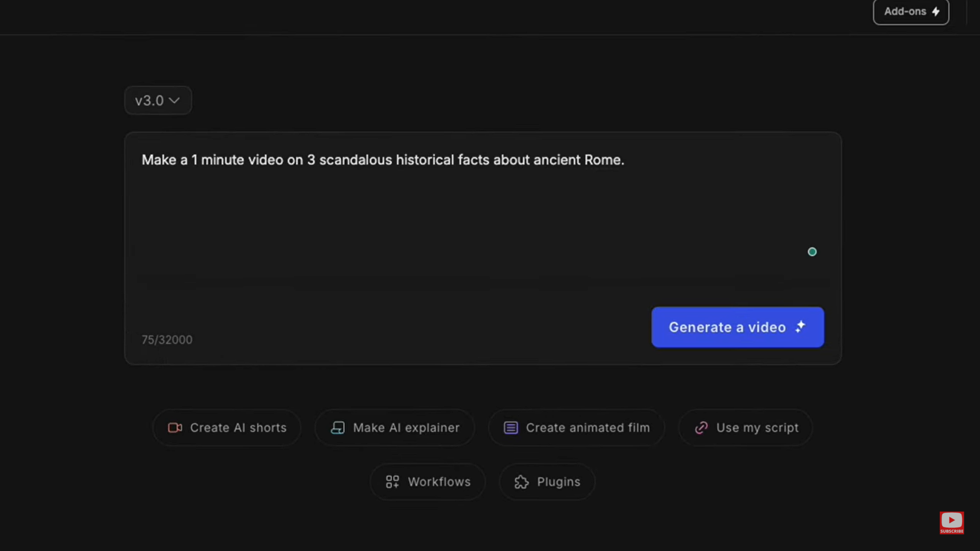Click the video camera icon on Create AI shorts
Viewport: 980px width, 551px height.
tap(175, 428)
